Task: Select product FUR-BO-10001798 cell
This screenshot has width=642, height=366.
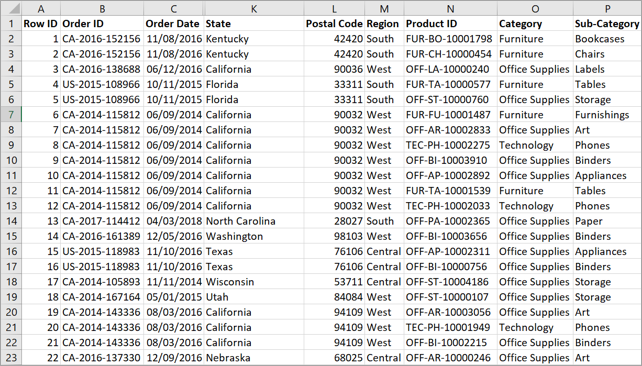Action: (x=450, y=39)
